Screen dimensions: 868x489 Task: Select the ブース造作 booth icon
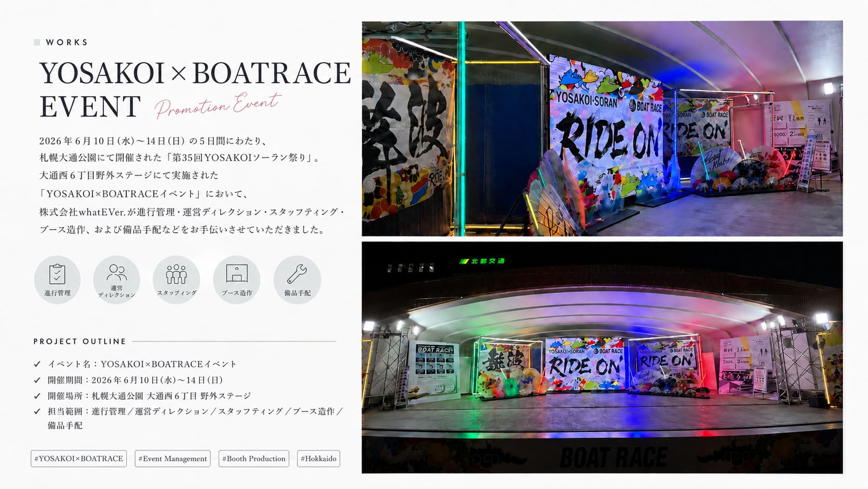pos(237,279)
